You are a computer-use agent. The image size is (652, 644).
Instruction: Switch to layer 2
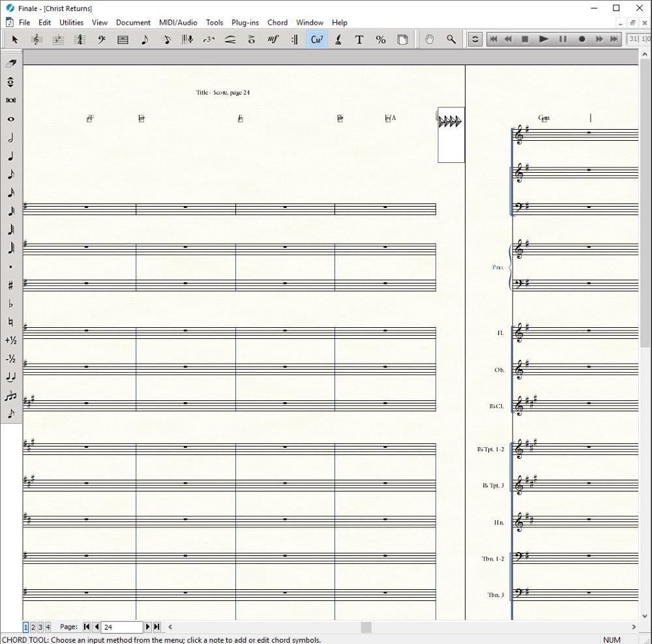(33, 627)
